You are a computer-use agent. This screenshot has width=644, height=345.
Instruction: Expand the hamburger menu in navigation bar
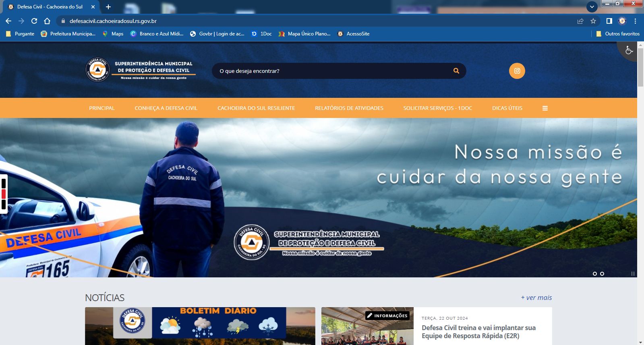coord(545,108)
